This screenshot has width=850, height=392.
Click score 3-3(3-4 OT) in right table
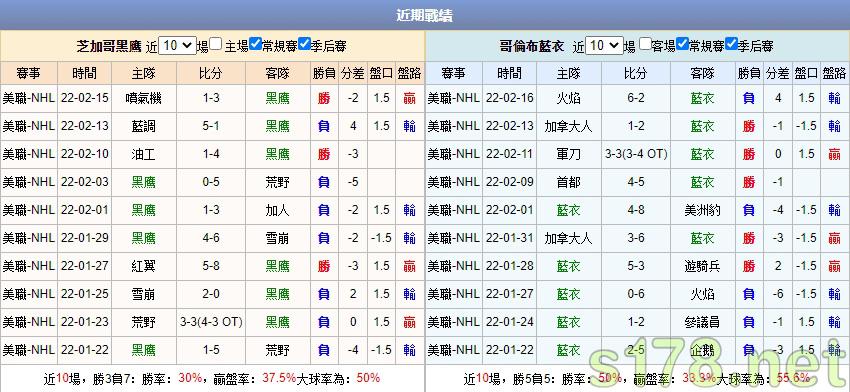click(x=636, y=154)
